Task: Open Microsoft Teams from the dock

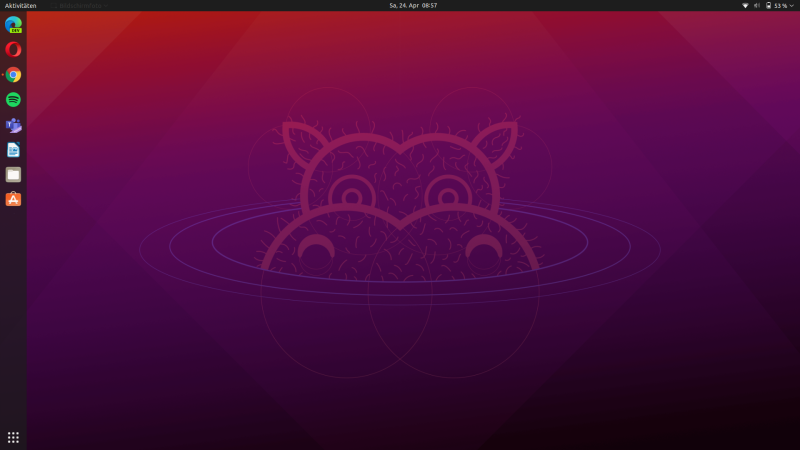Action: pyautogui.click(x=13, y=124)
